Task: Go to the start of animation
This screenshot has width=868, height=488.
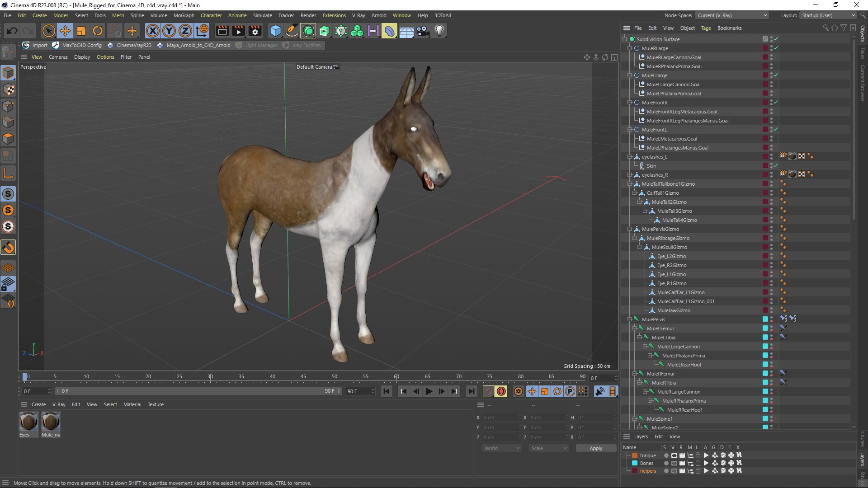Action: (x=387, y=391)
